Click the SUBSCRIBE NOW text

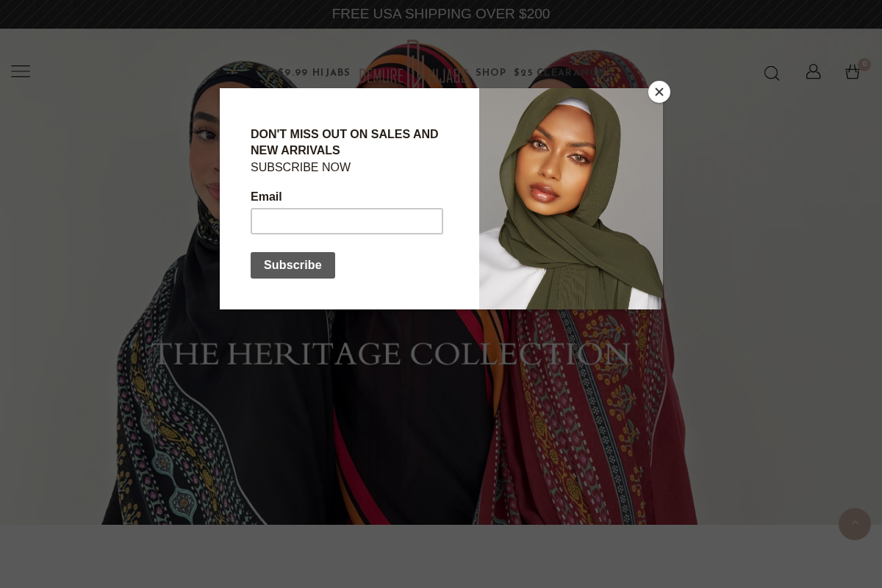(x=301, y=167)
